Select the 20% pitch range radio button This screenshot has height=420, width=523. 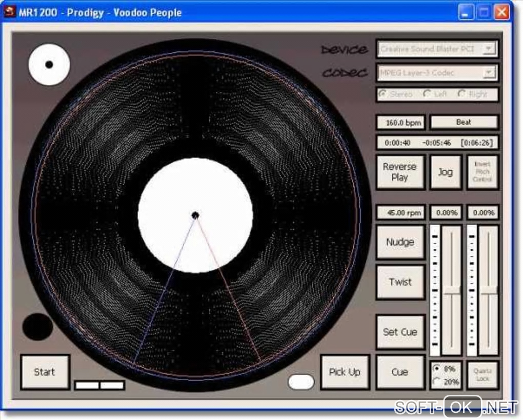[x=436, y=382]
